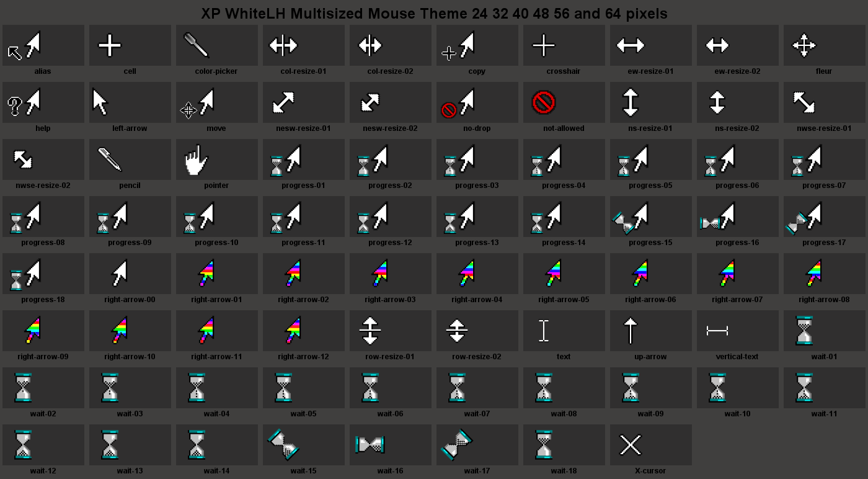Click the XP WhiteLH theme title text
This screenshot has height=479, width=868.
point(434,14)
